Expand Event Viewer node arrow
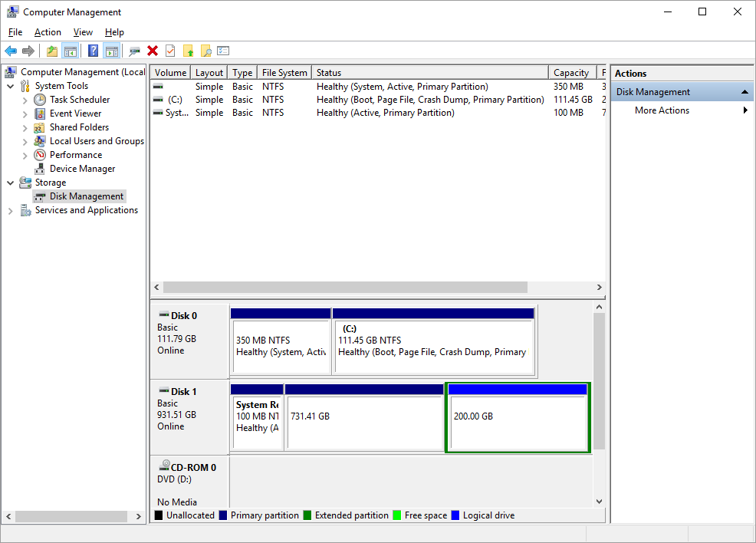This screenshot has width=756, height=543. pos(25,114)
